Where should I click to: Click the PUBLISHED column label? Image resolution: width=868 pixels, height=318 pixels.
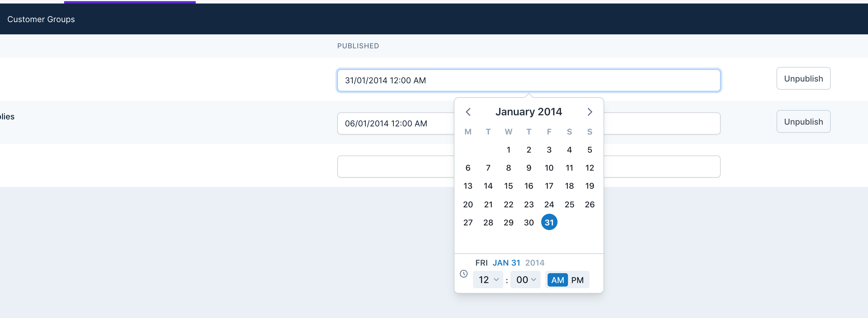(358, 46)
